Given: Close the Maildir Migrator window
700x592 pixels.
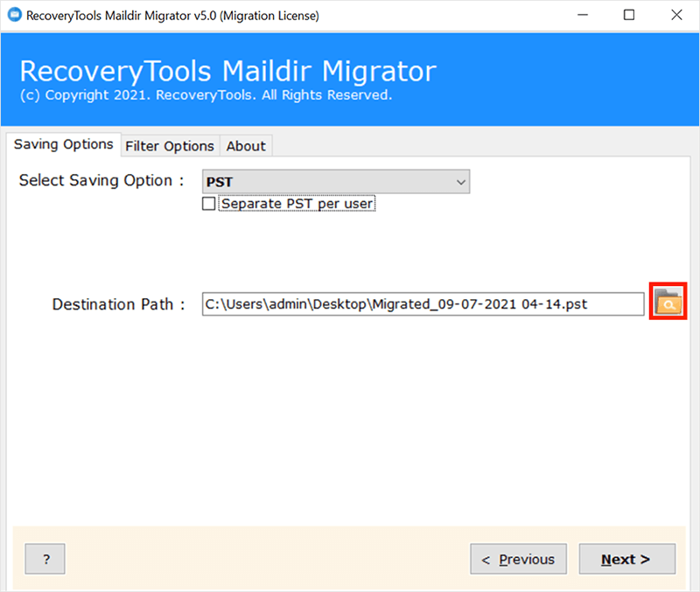Looking at the screenshot, I should tap(675, 16).
